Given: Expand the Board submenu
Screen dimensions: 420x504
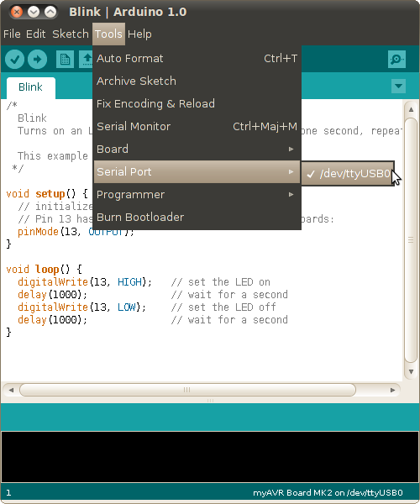Looking at the screenshot, I should point(197,150).
